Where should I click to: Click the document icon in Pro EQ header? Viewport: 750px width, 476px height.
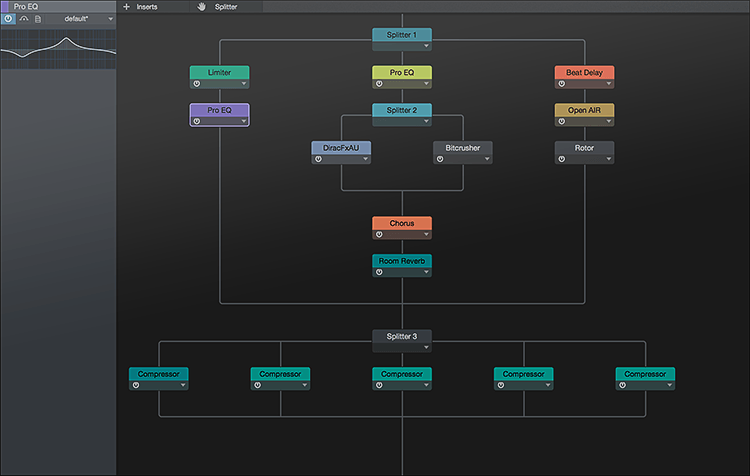38,19
